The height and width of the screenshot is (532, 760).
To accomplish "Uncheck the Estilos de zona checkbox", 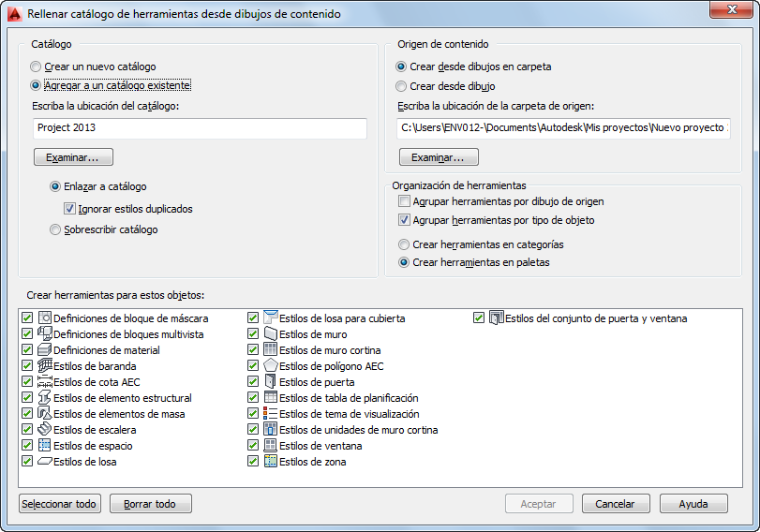I will point(253,462).
